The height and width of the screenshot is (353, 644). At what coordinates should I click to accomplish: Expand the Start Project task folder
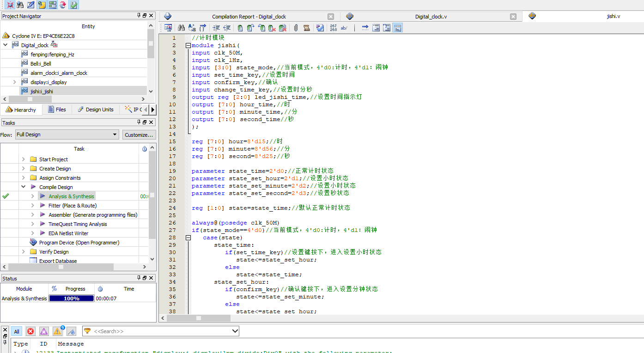(x=24, y=159)
